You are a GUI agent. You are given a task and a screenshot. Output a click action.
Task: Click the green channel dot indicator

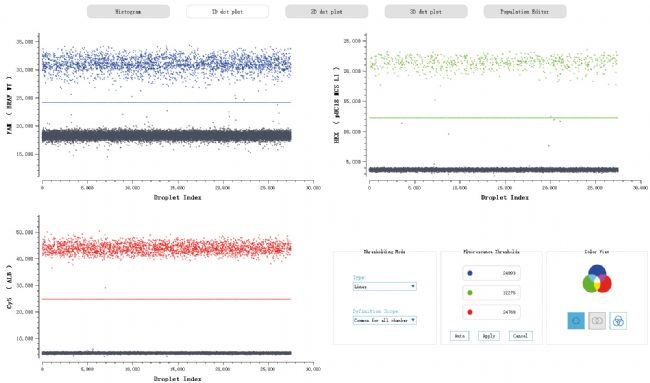(470, 293)
